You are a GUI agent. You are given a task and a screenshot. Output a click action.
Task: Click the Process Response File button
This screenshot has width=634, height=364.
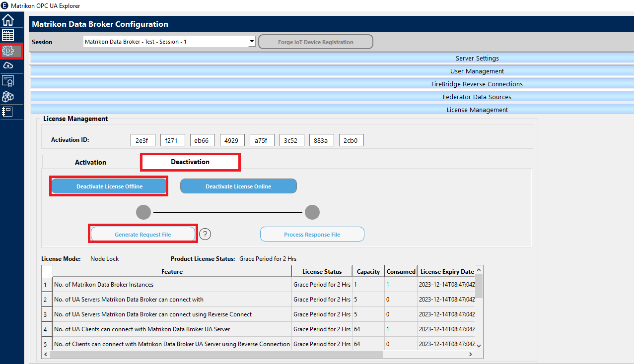pyautogui.click(x=312, y=234)
